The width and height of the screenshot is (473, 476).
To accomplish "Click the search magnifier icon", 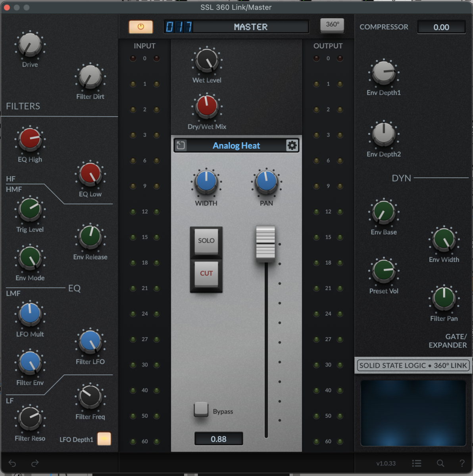I will tap(440, 463).
